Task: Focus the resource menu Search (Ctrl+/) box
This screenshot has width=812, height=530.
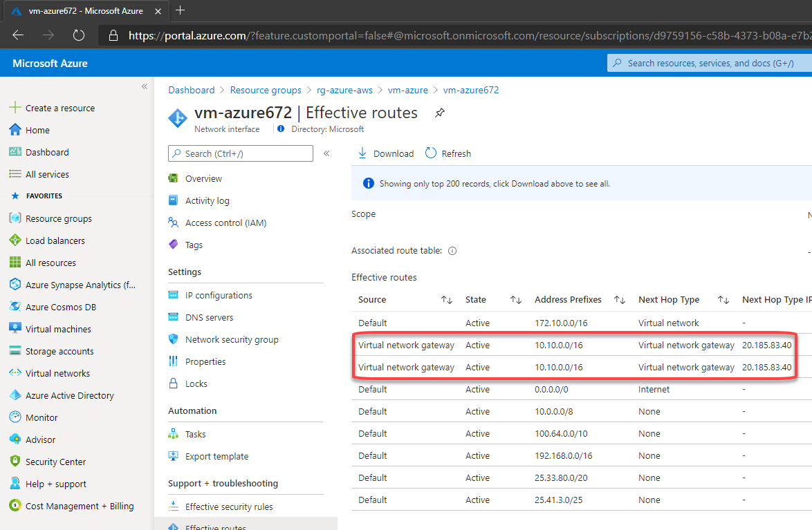Action: point(240,153)
